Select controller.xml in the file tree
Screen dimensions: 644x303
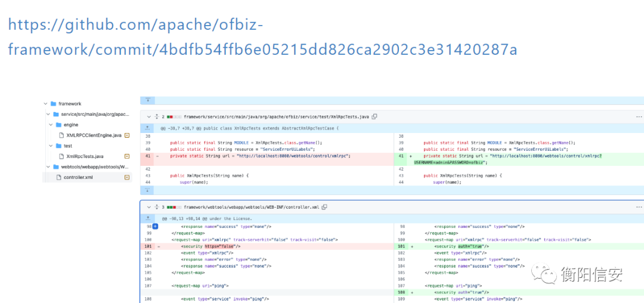77,177
